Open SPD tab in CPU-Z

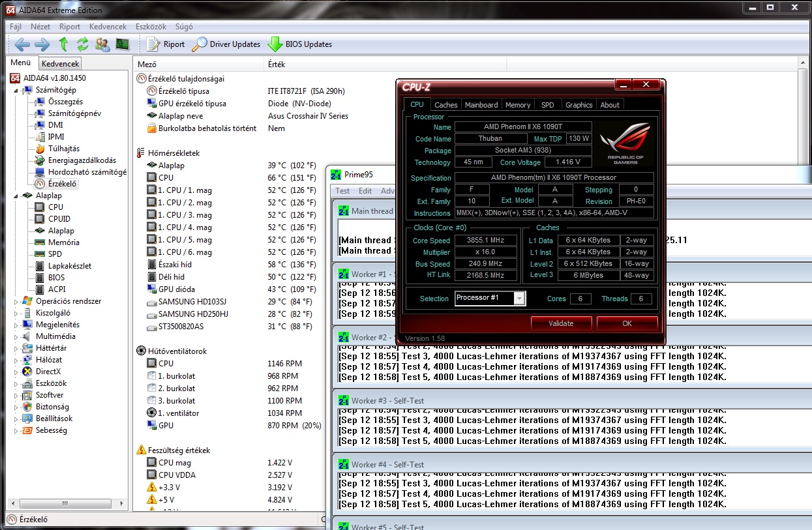click(x=548, y=105)
